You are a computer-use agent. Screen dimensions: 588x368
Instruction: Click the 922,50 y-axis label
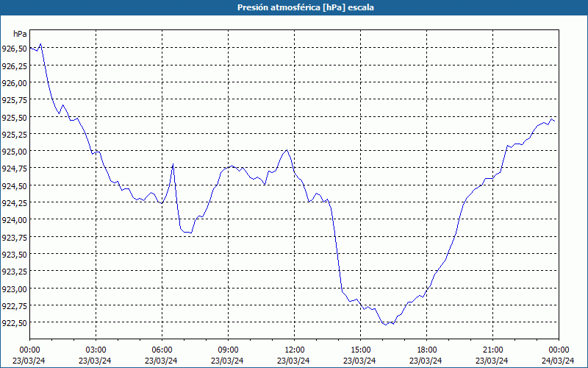tap(14, 323)
